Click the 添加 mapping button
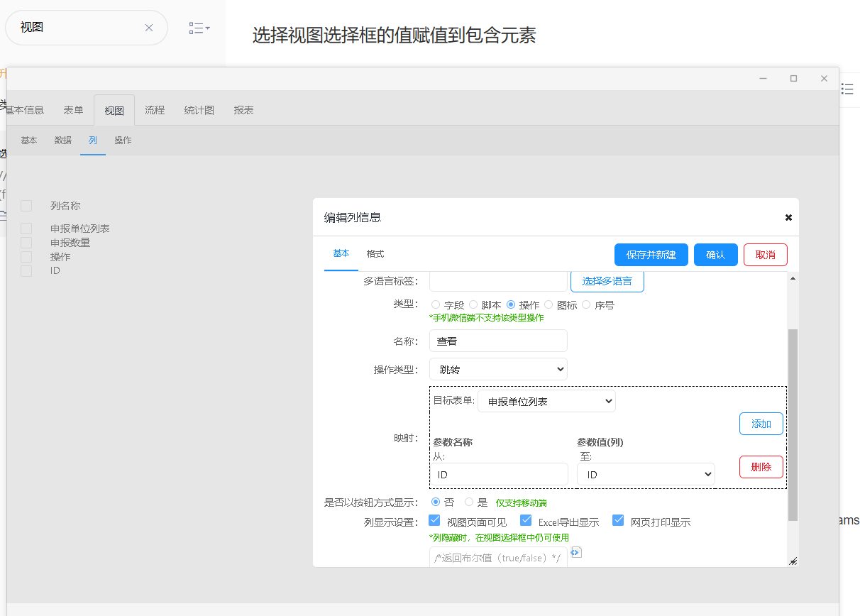The image size is (860, 616). coord(761,424)
